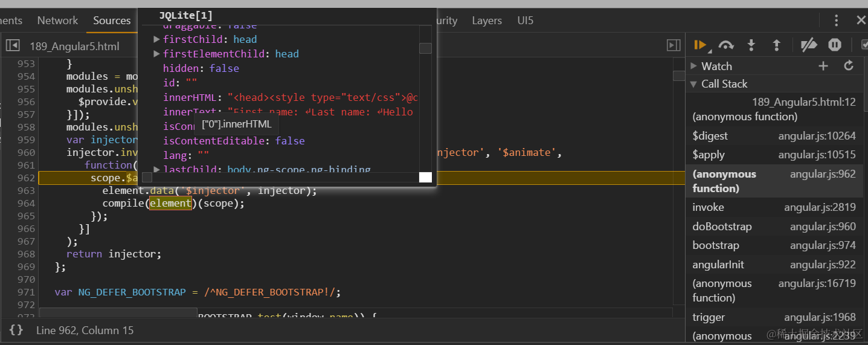Click the code editor vertical scrollbar thumb
The height and width of the screenshot is (345, 868).
(x=679, y=76)
